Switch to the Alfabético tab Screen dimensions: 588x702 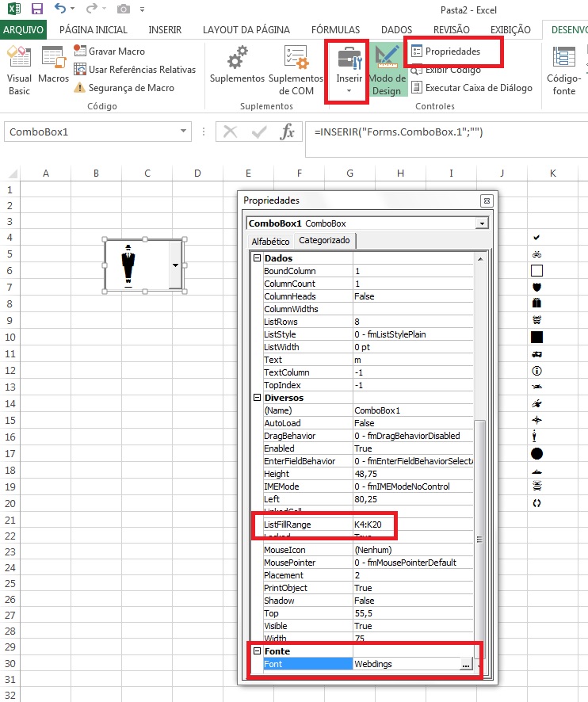tap(270, 242)
